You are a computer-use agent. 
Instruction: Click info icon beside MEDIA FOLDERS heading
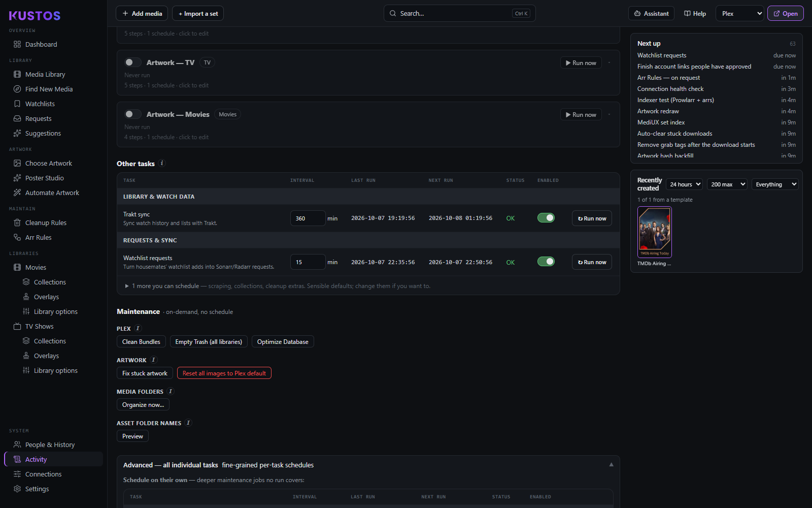(x=171, y=391)
